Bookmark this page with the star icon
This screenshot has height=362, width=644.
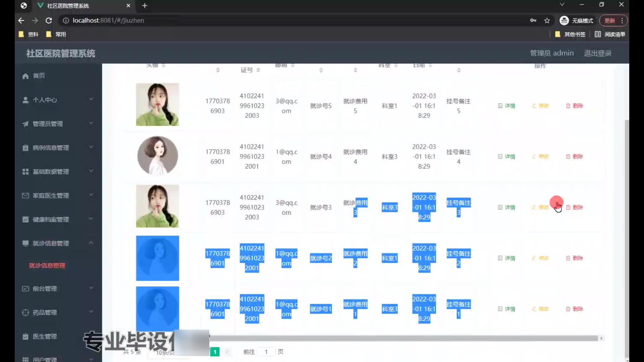(547, 20)
